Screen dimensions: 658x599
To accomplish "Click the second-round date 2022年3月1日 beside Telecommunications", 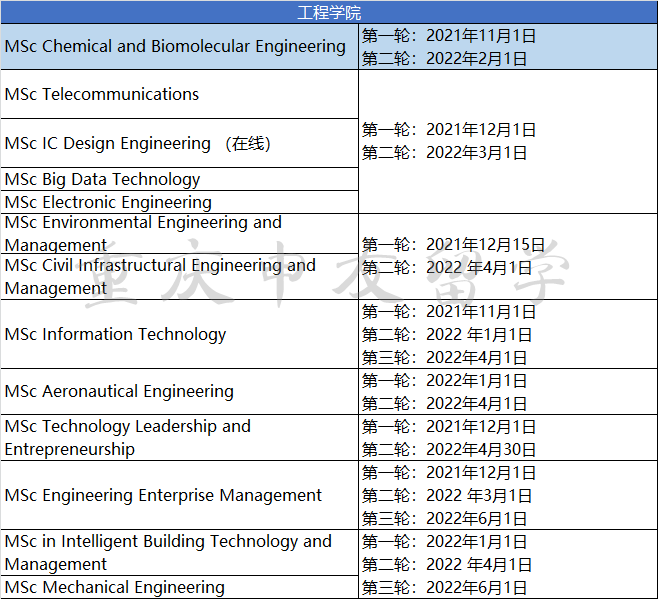I will point(444,153).
